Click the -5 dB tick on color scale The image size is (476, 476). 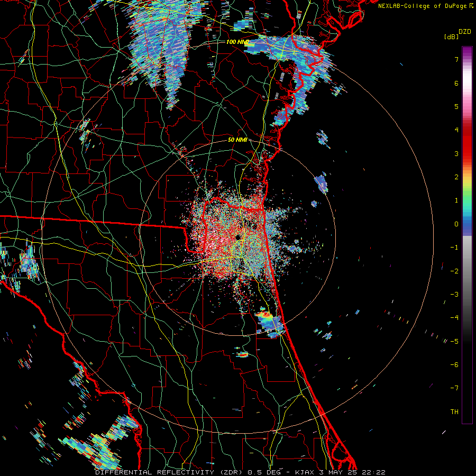point(454,342)
